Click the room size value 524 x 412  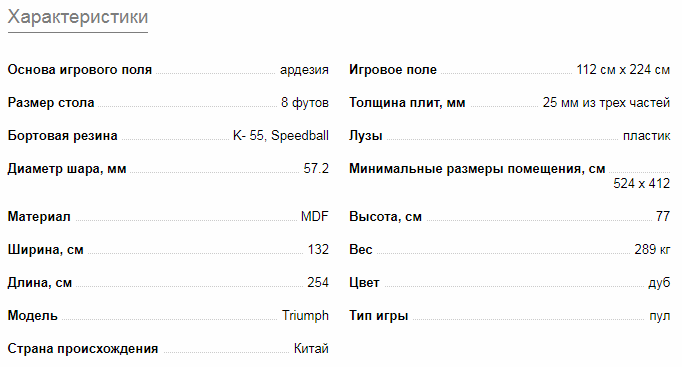point(642,184)
